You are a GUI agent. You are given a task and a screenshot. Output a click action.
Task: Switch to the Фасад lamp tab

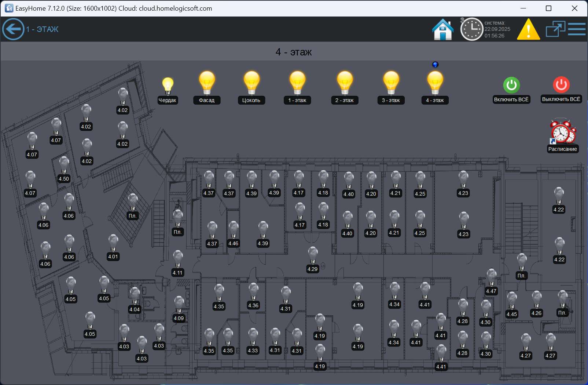click(207, 83)
